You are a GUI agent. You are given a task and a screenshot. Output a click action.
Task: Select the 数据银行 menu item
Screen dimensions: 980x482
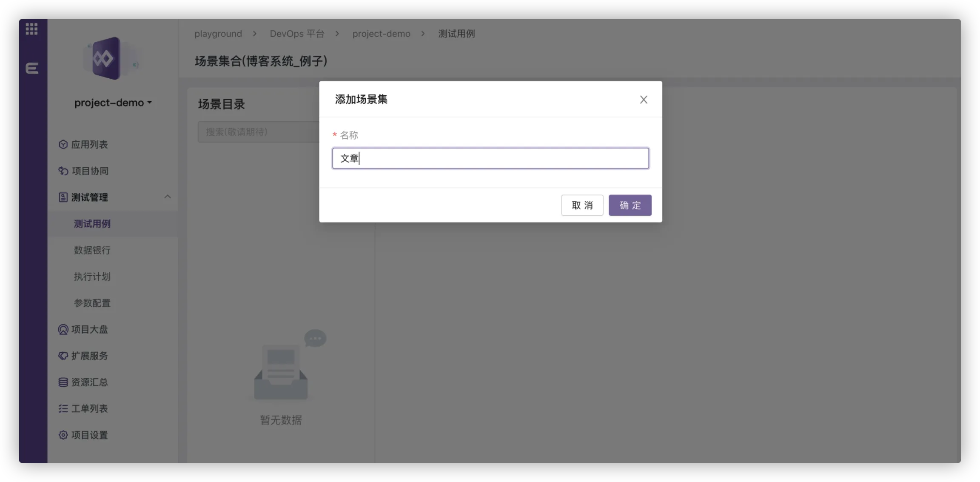point(92,250)
